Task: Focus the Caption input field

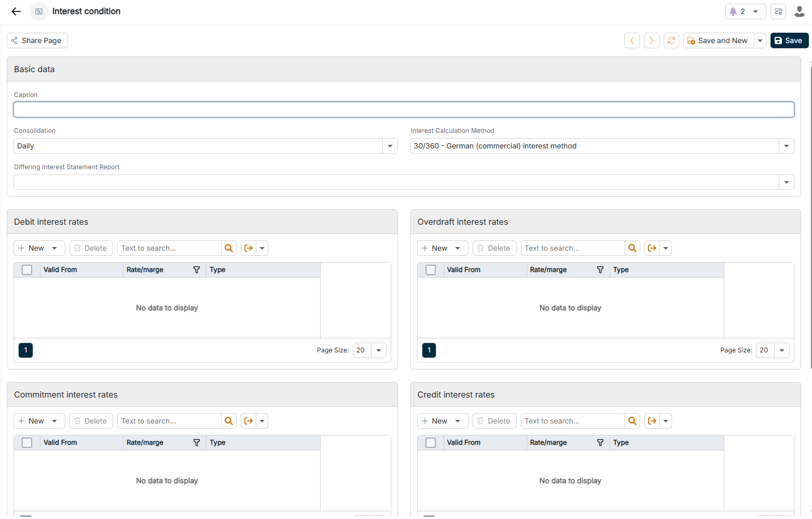Action: pyautogui.click(x=404, y=110)
